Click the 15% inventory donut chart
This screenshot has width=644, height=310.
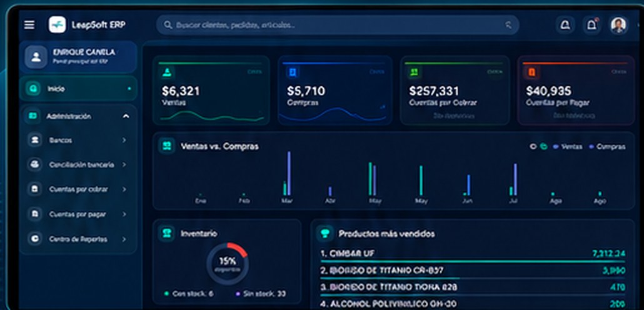click(227, 264)
